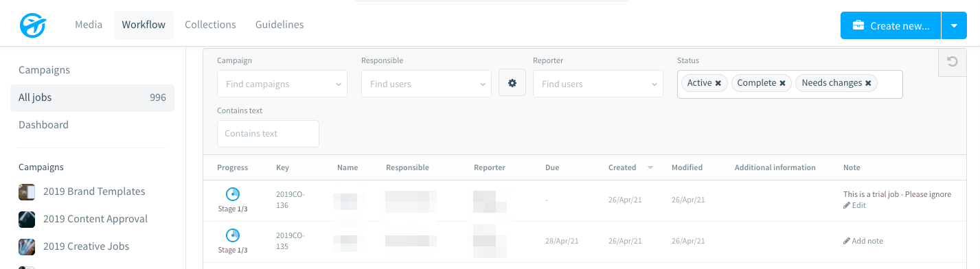Sort by Modified column header
Image resolution: width=980 pixels, height=269 pixels.
point(687,167)
